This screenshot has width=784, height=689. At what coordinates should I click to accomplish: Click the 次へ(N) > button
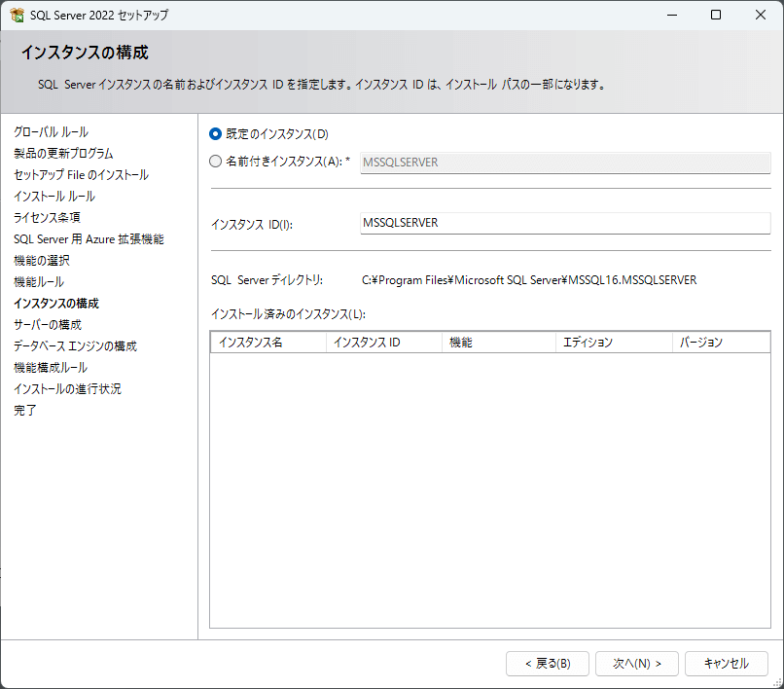(636, 664)
